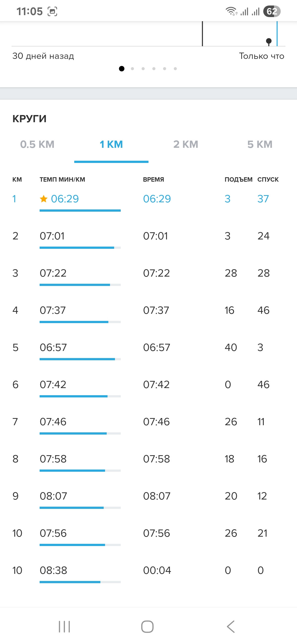
Task: Tap the Android recent apps icon
Action: coord(64,627)
